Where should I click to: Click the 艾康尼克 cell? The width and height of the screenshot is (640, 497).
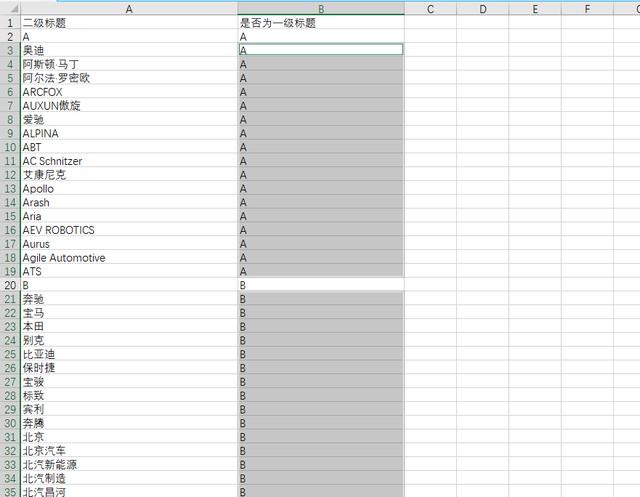coord(129,175)
